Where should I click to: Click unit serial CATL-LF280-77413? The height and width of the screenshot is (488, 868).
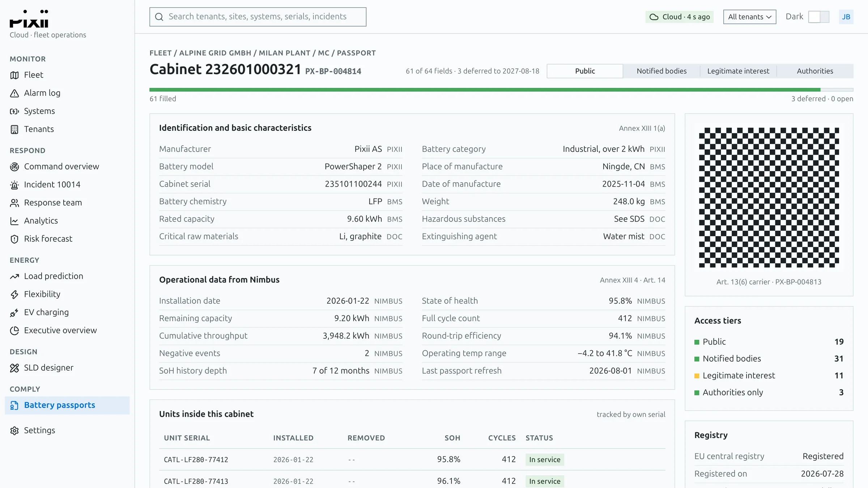pyautogui.click(x=196, y=481)
